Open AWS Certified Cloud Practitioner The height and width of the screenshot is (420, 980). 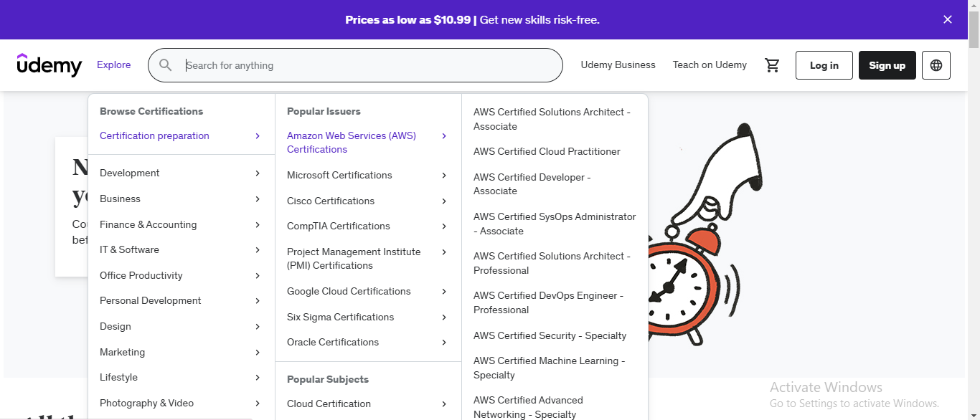point(547,152)
